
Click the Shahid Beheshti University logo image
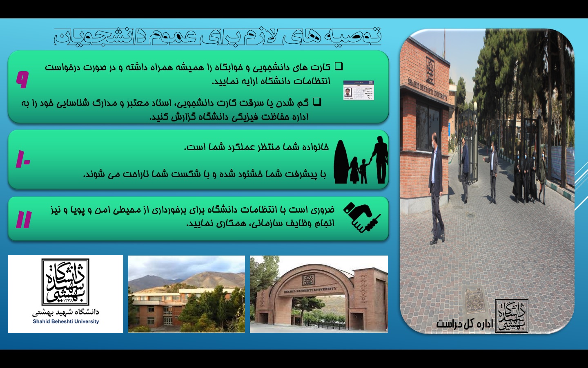click(x=65, y=294)
